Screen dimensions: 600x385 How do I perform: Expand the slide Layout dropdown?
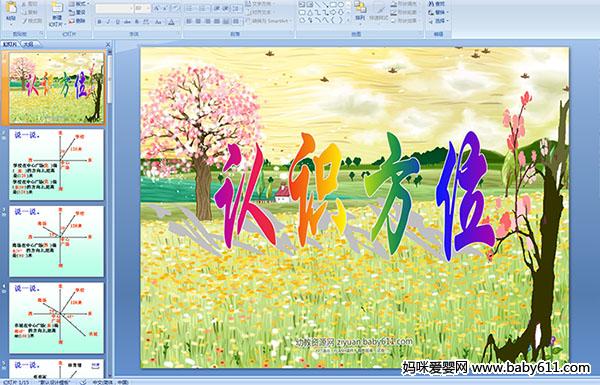click(x=78, y=4)
